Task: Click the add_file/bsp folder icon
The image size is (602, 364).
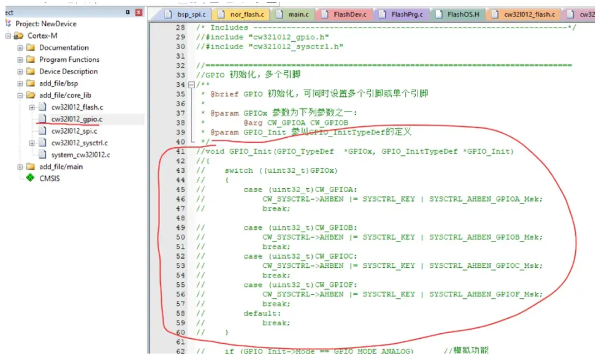Action: tap(31, 83)
